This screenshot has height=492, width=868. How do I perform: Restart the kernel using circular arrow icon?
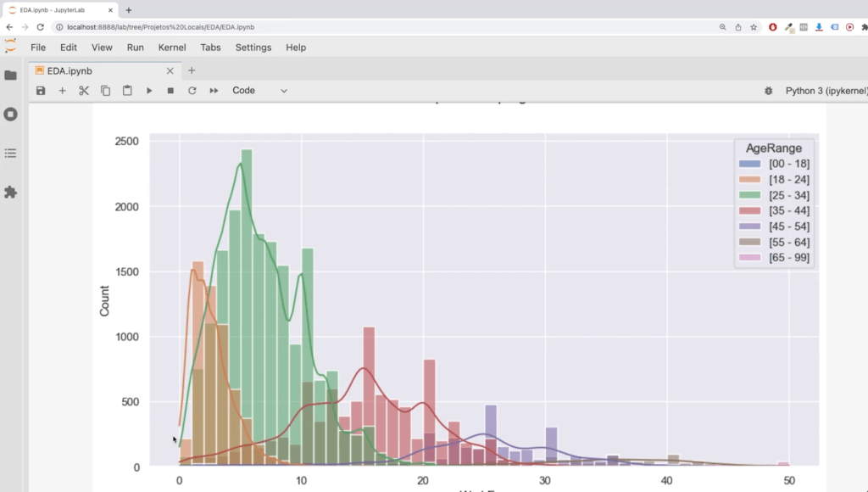pyautogui.click(x=192, y=91)
